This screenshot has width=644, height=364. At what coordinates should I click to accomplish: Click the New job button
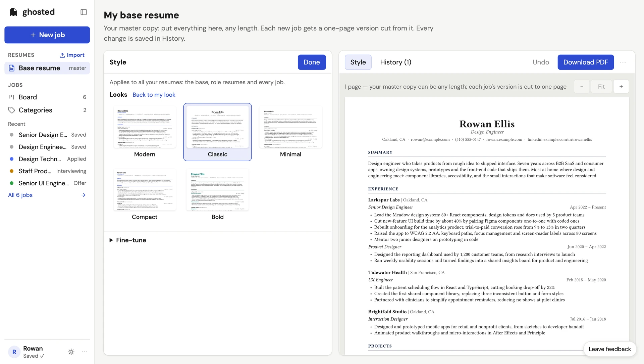(47, 35)
